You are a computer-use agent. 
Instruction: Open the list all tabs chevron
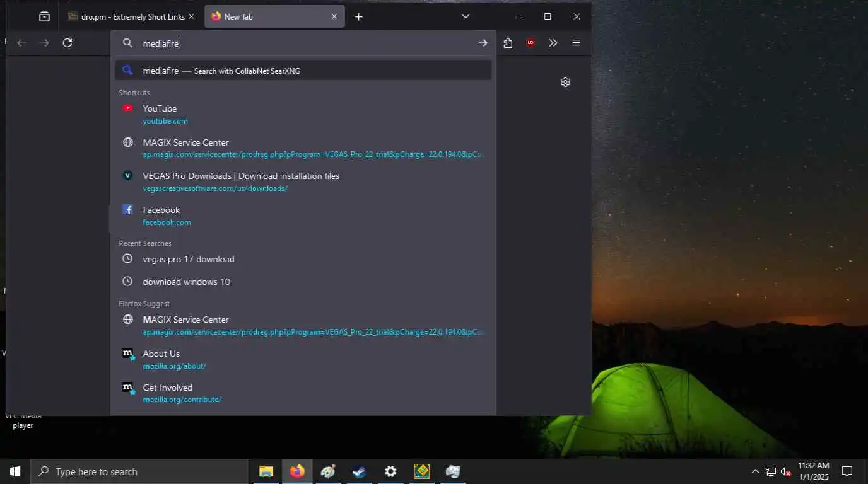(466, 16)
